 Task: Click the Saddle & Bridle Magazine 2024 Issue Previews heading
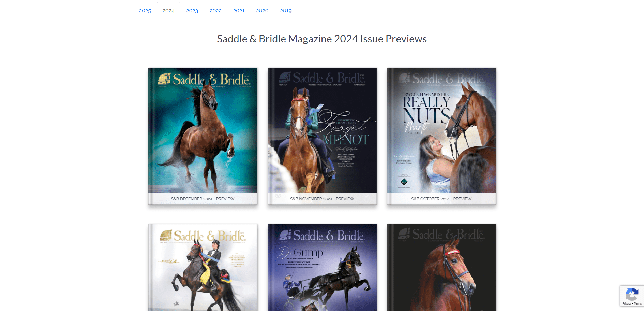322,39
